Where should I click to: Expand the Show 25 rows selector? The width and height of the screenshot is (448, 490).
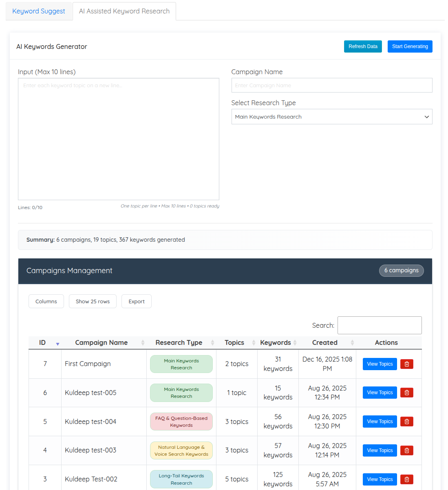(93, 302)
